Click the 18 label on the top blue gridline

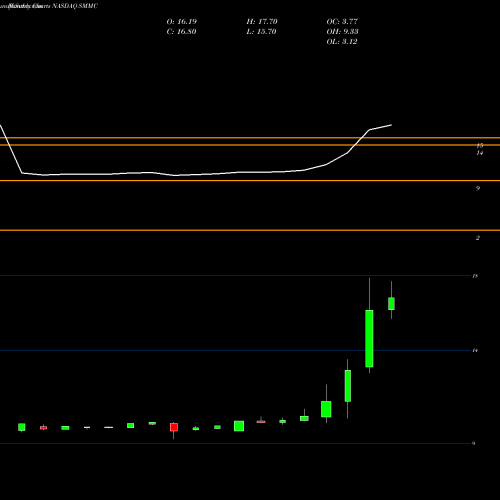pos(475,276)
